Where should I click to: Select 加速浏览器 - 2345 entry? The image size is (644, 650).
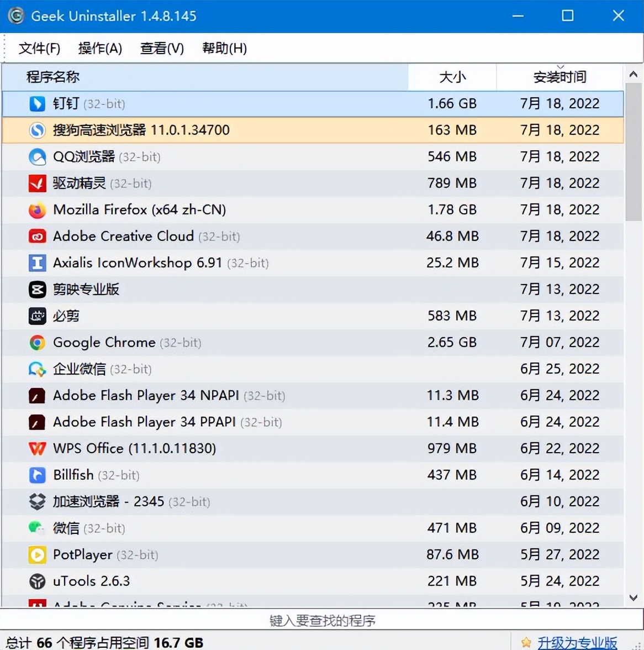click(x=131, y=502)
